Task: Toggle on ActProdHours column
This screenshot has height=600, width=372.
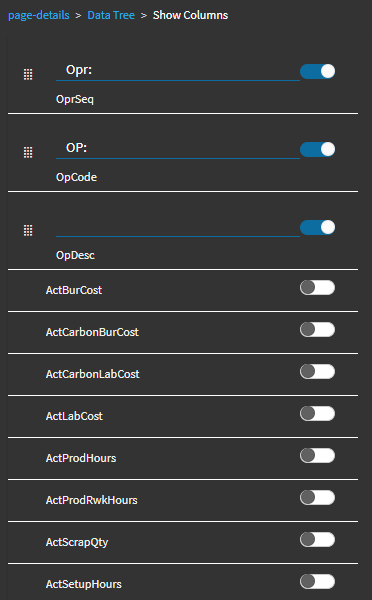Action: [317, 456]
